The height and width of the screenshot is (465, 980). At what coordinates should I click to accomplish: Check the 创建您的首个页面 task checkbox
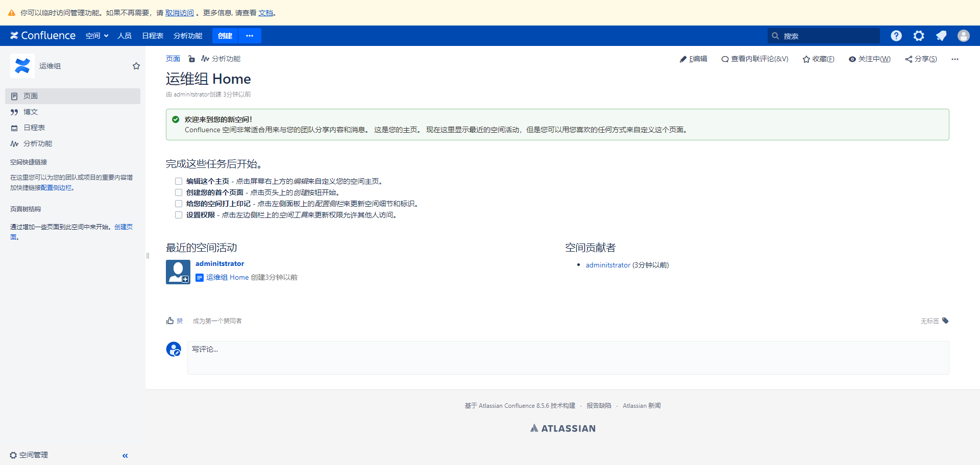click(179, 192)
